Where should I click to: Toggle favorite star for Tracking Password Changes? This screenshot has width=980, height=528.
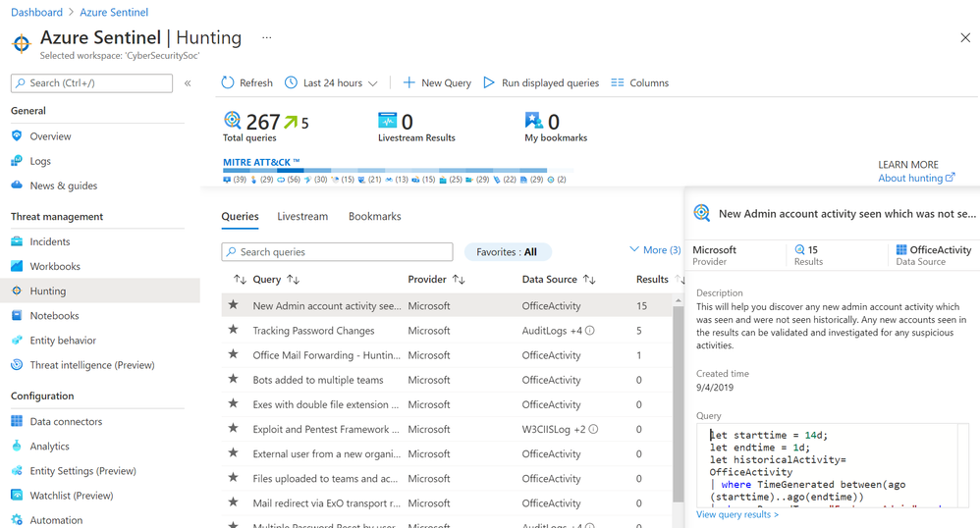coord(233,330)
